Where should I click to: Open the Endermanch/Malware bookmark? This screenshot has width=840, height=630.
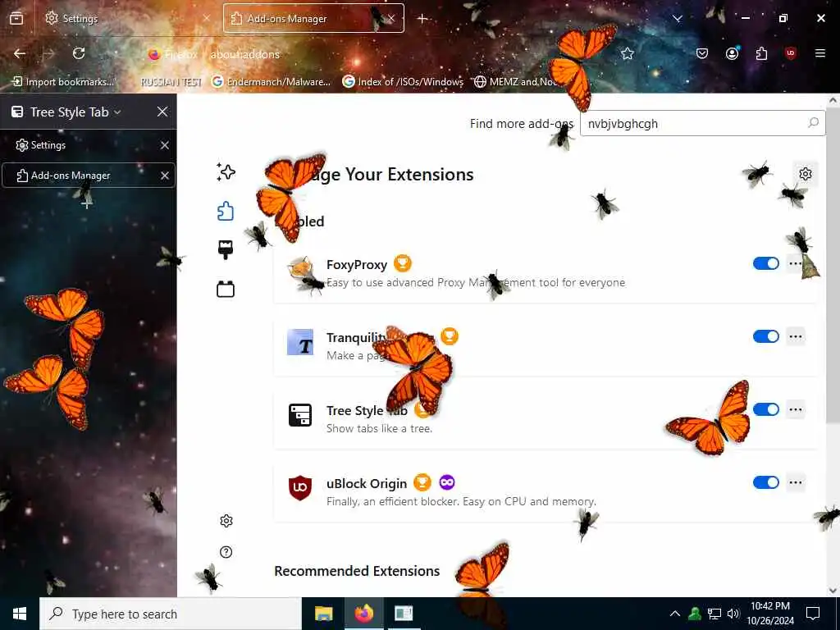[271, 81]
